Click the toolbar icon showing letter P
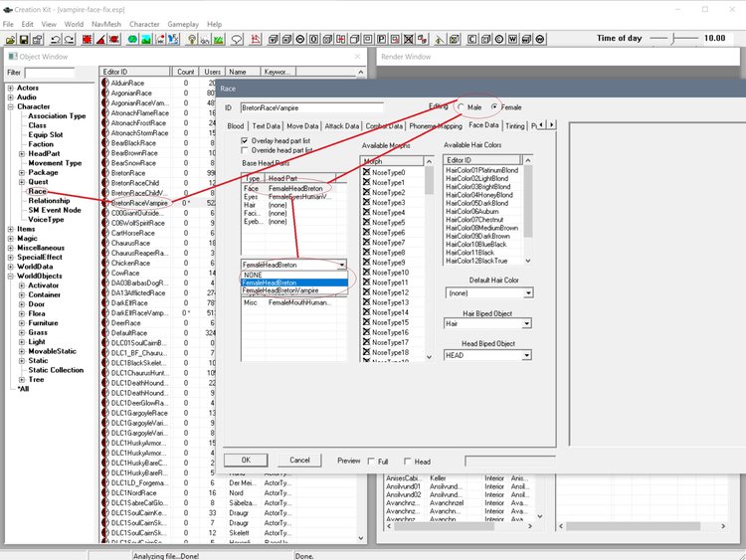746x560 pixels. pos(382,40)
